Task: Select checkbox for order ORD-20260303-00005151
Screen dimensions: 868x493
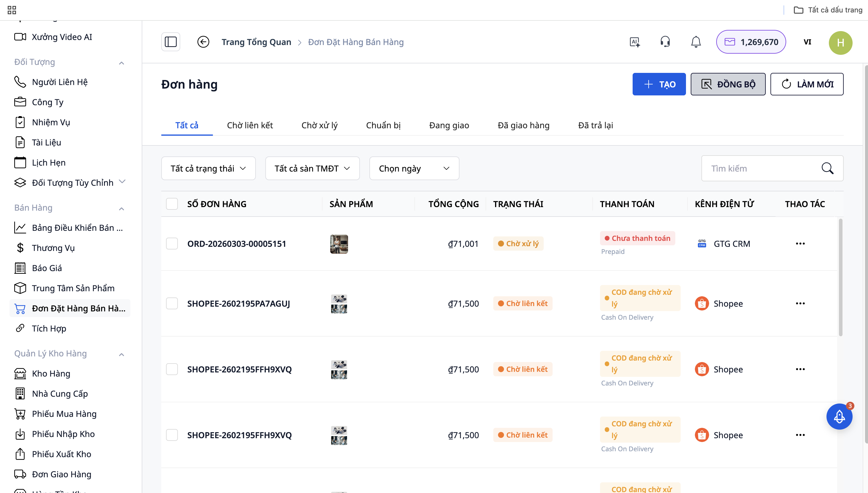Action: pos(172,244)
